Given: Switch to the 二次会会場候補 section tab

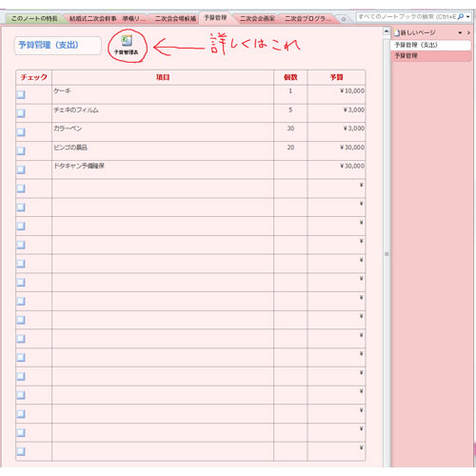Looking at the screenshot, I should (175, 19).
